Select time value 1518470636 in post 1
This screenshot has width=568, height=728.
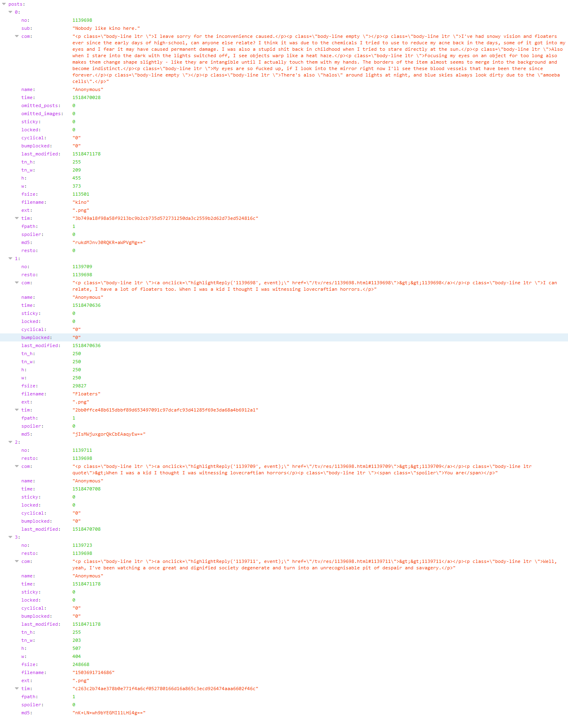tap(87, 305)
